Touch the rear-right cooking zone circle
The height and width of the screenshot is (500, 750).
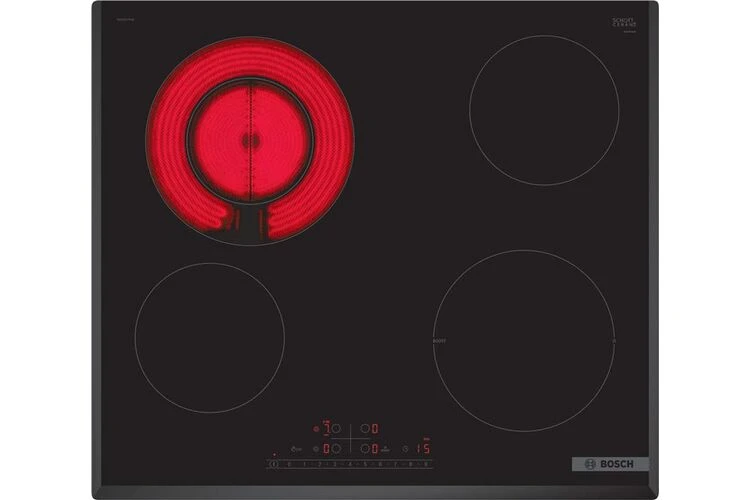tap(541, 102)
